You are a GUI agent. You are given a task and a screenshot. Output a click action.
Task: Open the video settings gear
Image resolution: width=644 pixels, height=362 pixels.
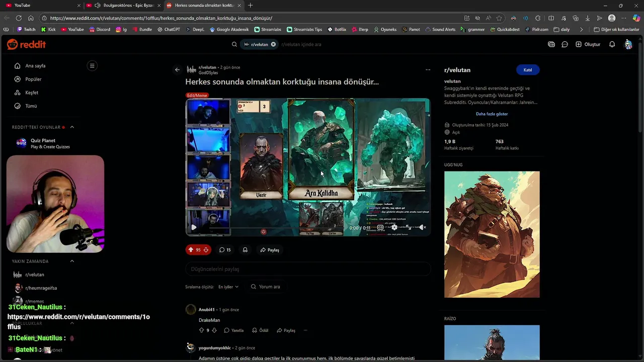click(x=394, y=227)
